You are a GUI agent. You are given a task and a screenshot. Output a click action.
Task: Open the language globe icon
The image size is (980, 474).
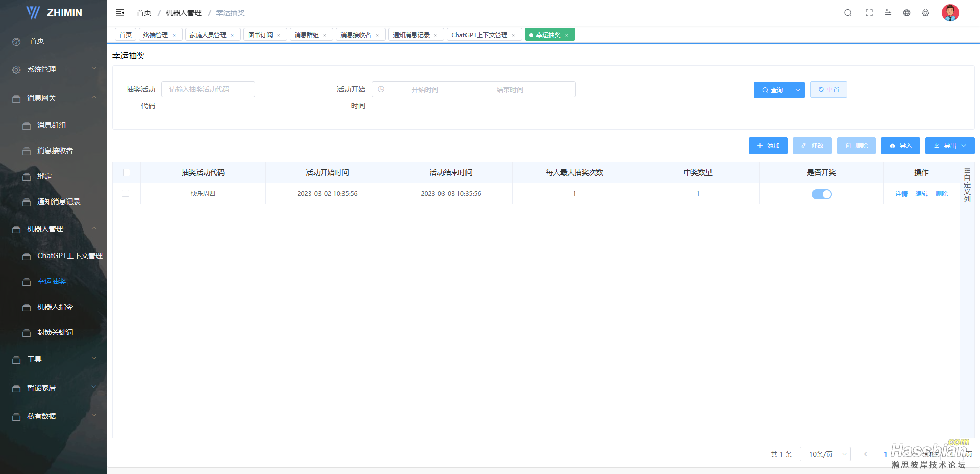pyautogui.click(x=906, y=13)
